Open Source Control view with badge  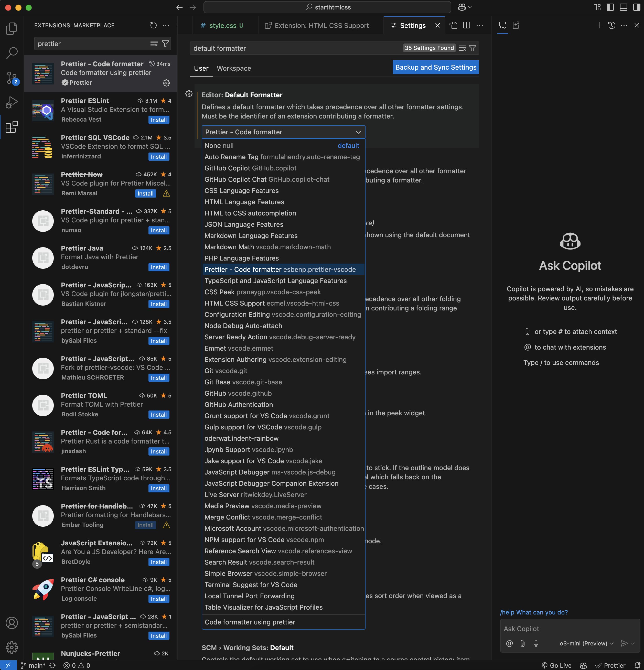coord(12,78)
